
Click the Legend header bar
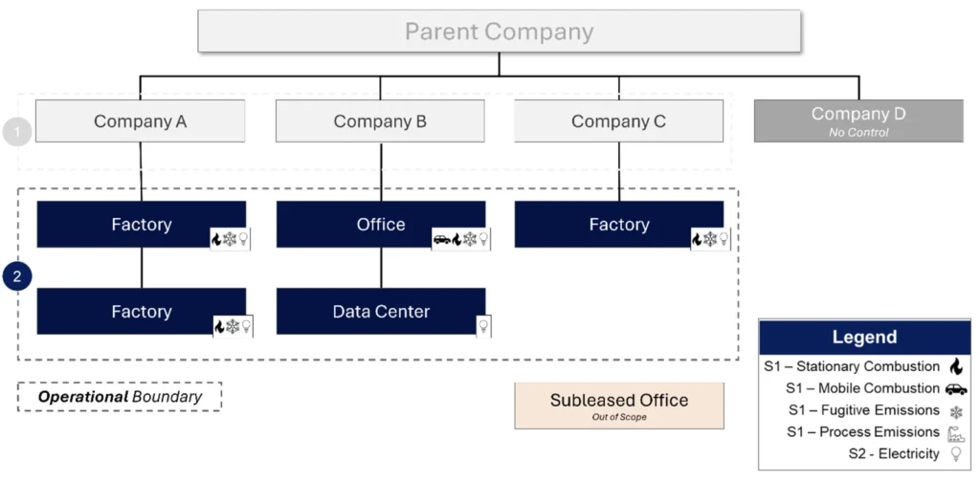click(864, 338)
